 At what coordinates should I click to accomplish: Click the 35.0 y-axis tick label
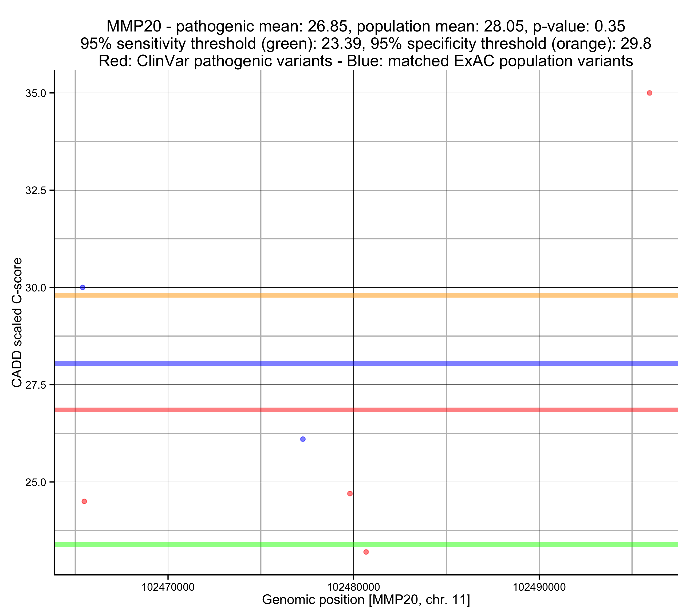36,93
